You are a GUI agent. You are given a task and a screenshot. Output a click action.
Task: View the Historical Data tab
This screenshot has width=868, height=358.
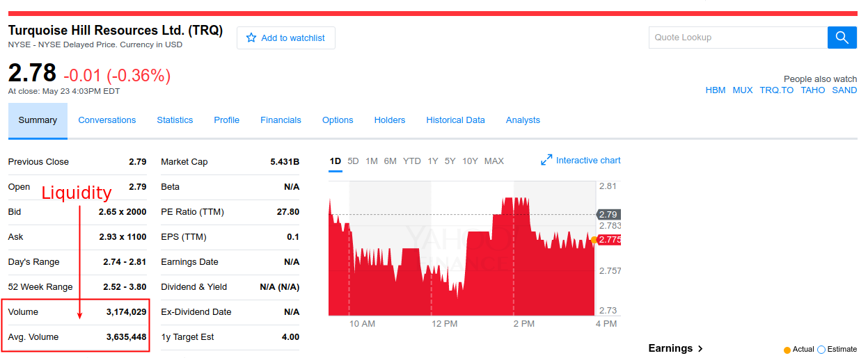(x=455, y=120)
